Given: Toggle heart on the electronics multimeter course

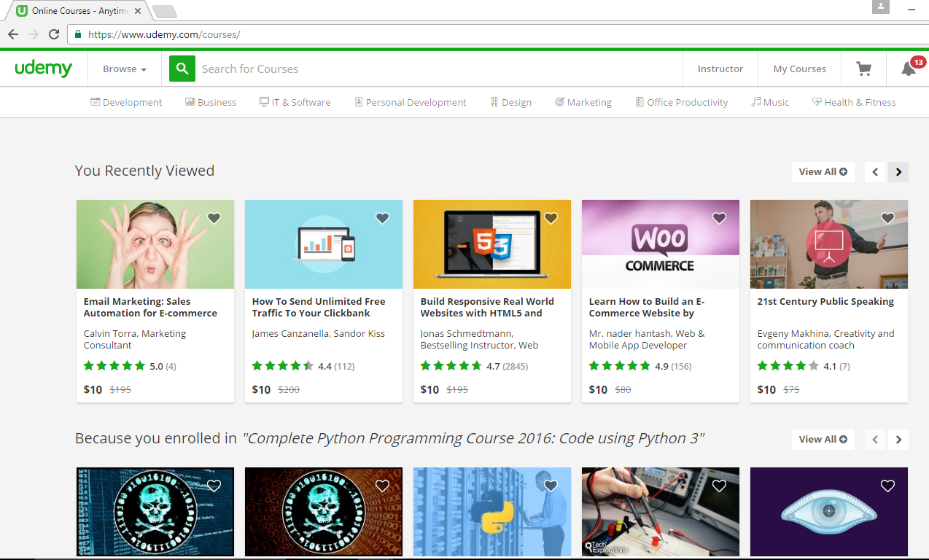Looking at the screenshot, I should (719, 486).
